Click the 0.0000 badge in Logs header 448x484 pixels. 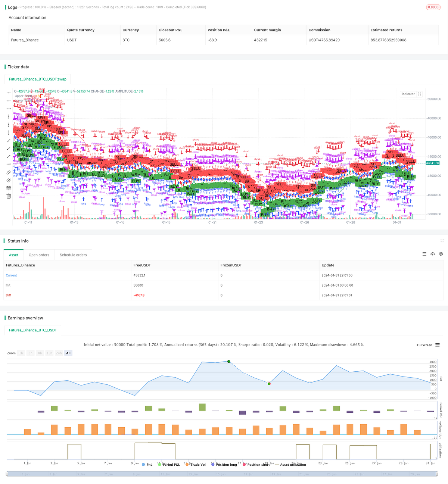pos(433,7)
